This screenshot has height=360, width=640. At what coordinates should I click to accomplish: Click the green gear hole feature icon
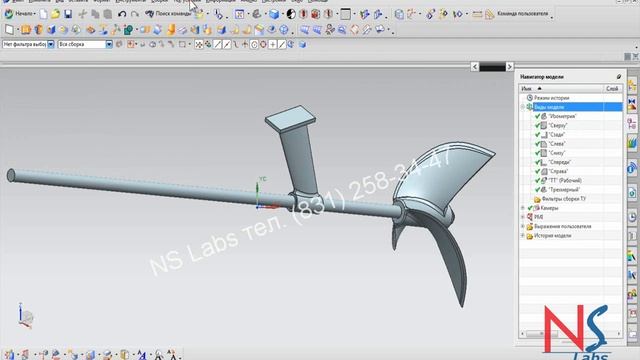(129, 30)
